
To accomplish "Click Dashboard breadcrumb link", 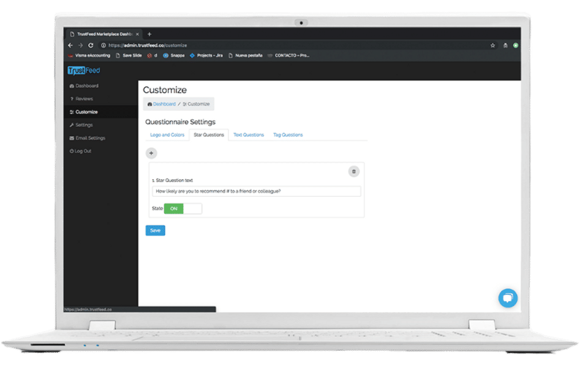I will coord(162,104).
